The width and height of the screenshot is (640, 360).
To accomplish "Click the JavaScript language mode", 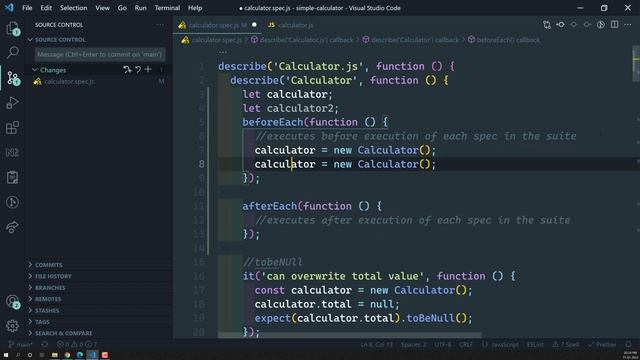I will (x=500, y=344).
